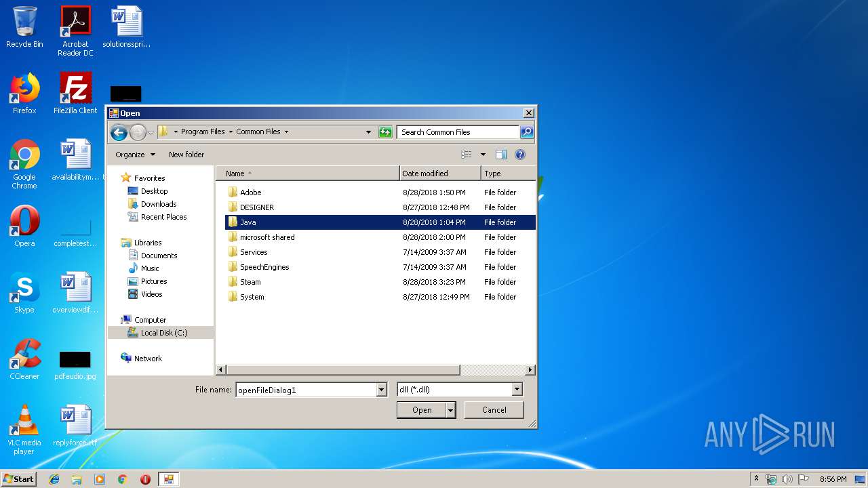
Task: Sort by the Type column header
Action: pyautogui.click(x=509, y=174)
